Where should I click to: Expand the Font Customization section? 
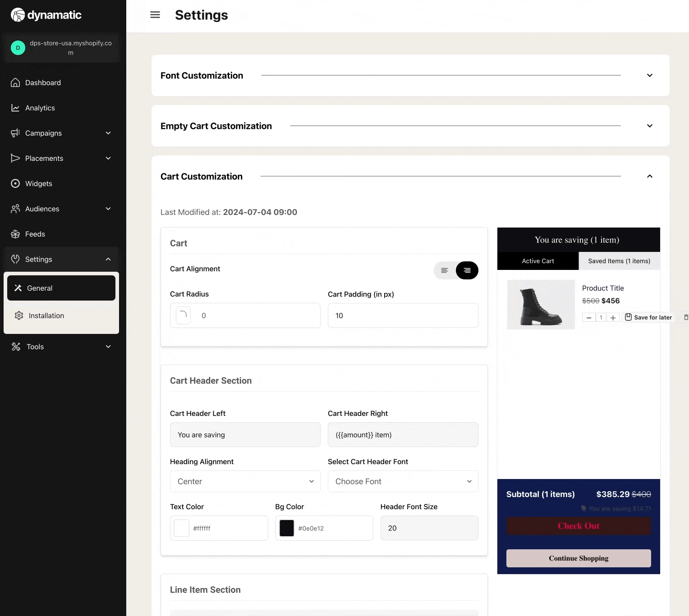coord(649,75)
